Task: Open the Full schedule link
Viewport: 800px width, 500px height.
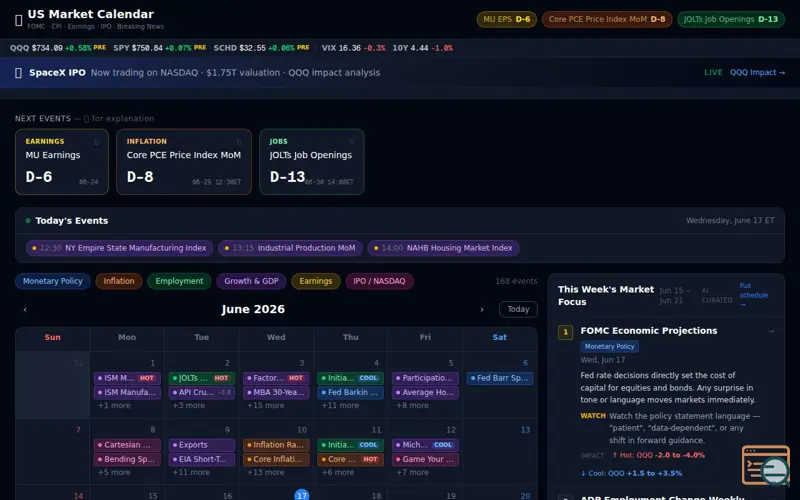Action: point(754,295)
